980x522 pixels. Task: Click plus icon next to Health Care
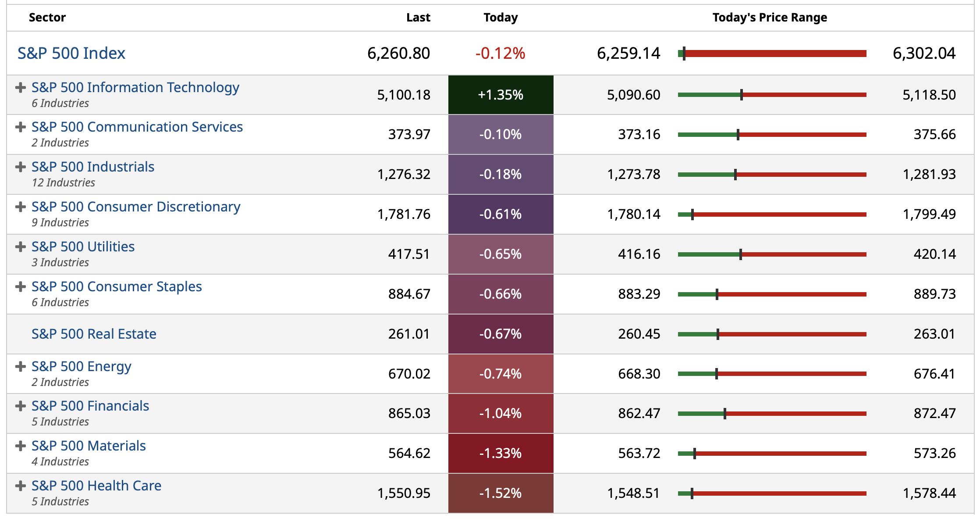[20, 486]
